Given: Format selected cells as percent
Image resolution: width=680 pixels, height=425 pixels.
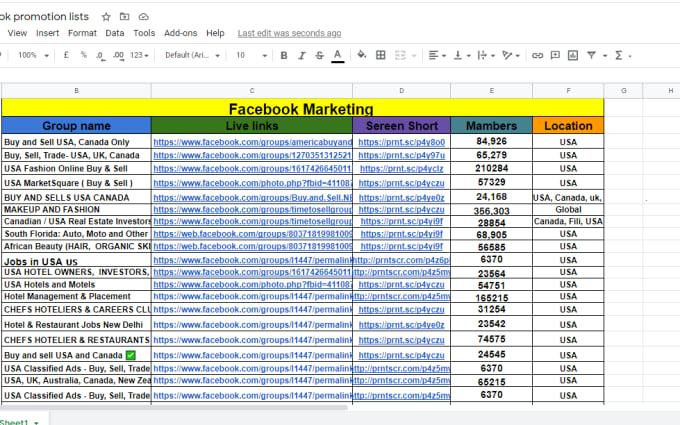Looking at the screenshot, I should click(83, 55).
